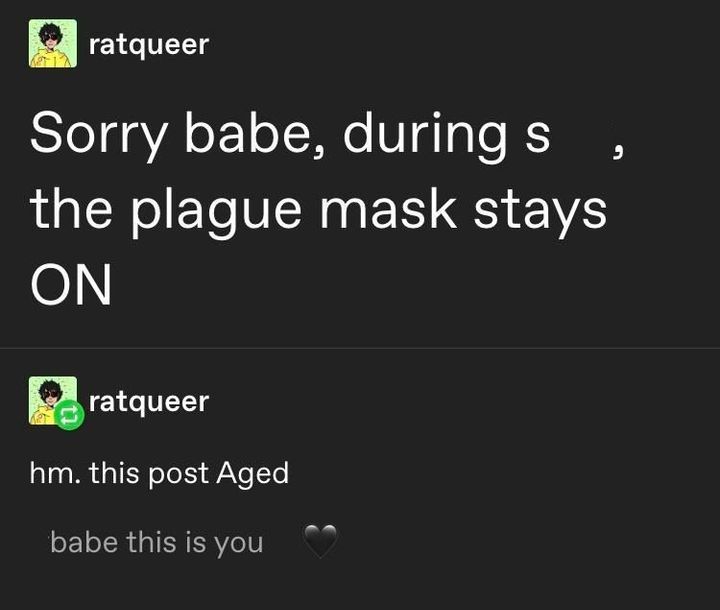The image size is (720, 610).
Task: Click the black heart emoji
Action: [321, 541]
